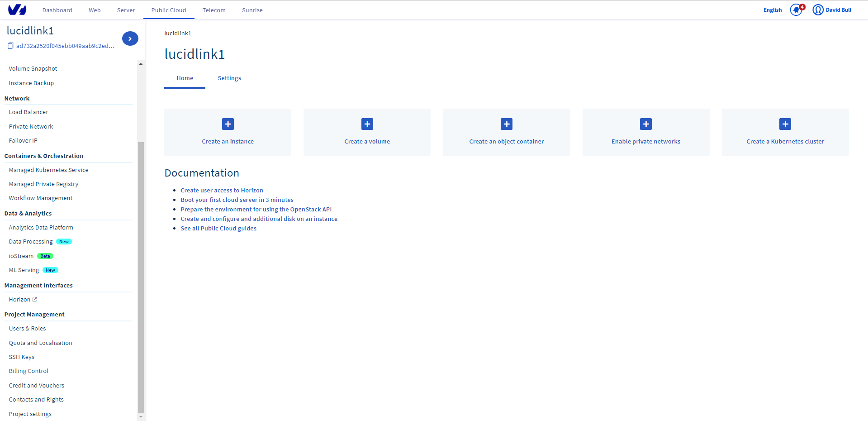
Task: Select the Public Cloud tab
Action: point(169,10)
